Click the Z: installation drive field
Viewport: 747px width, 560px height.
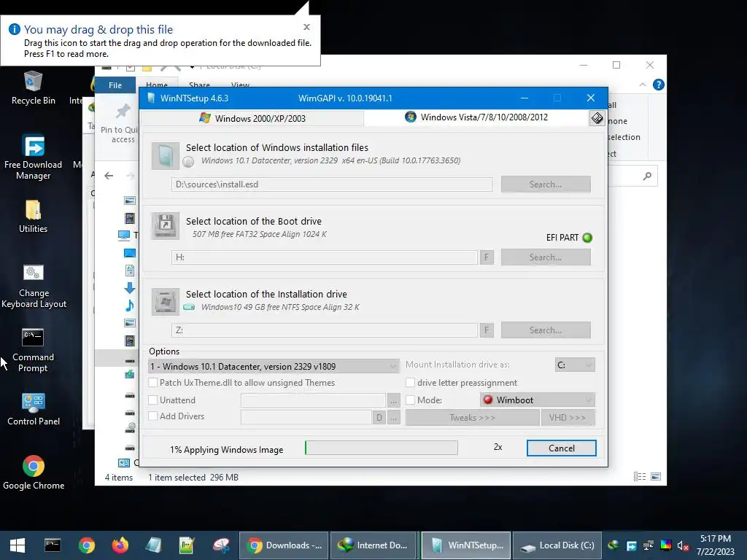click(325, 330)
